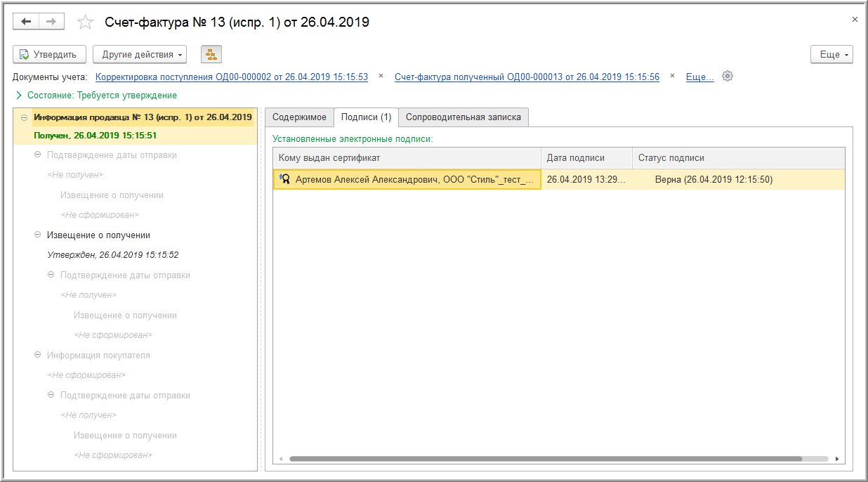Open Счет-фактура полученный ОД00-000013 link
The height and width of the screenshot is (482, 868).
[527, 77]
